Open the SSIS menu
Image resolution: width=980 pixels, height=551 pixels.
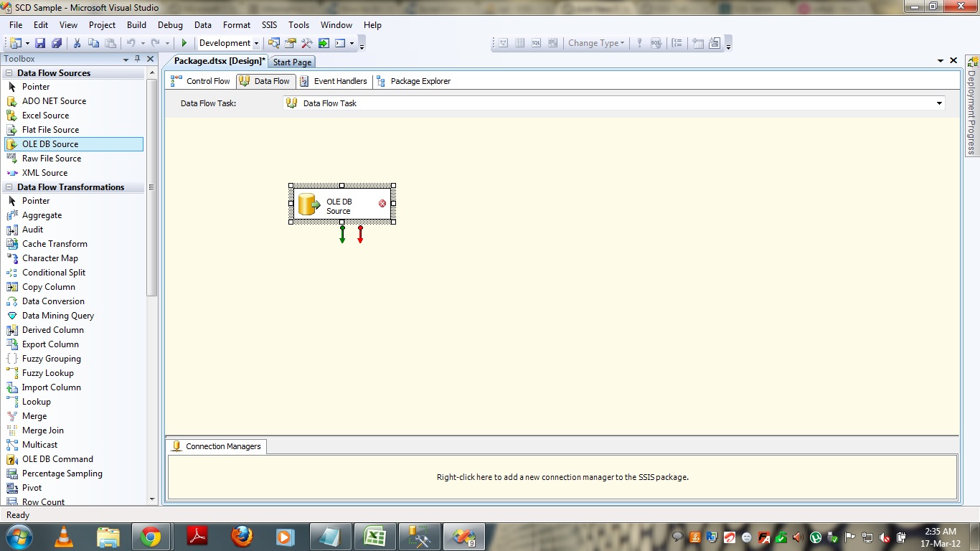pos(269,24)
